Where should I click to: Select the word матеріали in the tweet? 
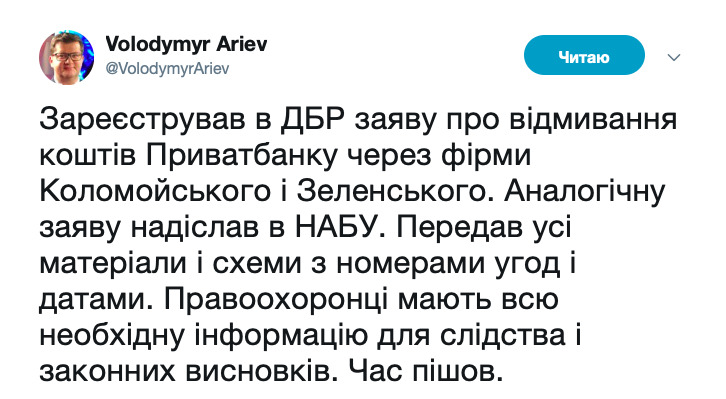(113, 264)
